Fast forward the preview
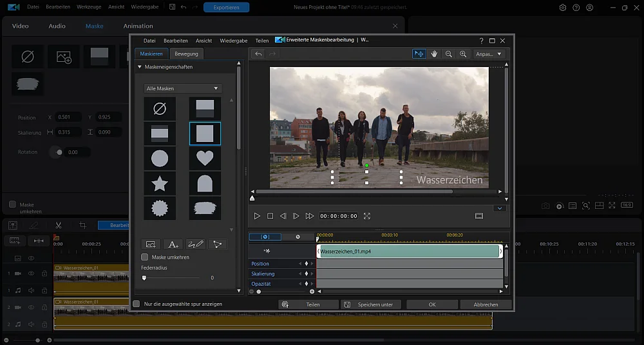Screen dimensions: 644x345 coord(310,216)
